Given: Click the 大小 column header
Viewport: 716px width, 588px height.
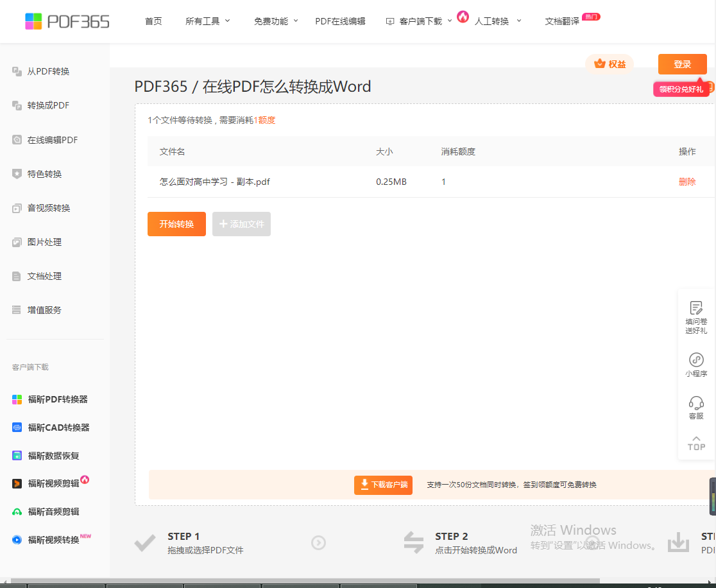Looking at the screenshot, I should tap(384, 151).
